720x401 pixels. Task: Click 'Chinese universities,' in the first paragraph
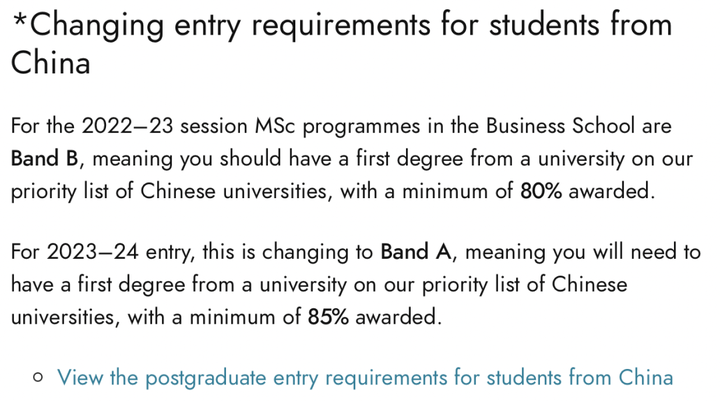(236, 191)
